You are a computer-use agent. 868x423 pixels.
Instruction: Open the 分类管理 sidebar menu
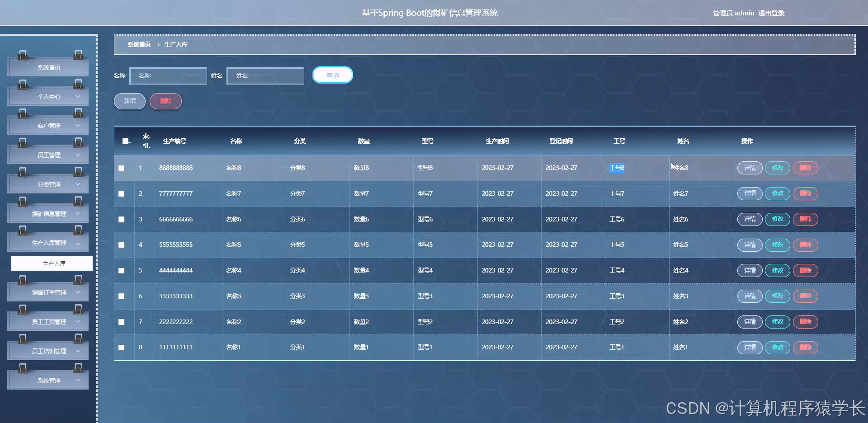pos(48,184)
